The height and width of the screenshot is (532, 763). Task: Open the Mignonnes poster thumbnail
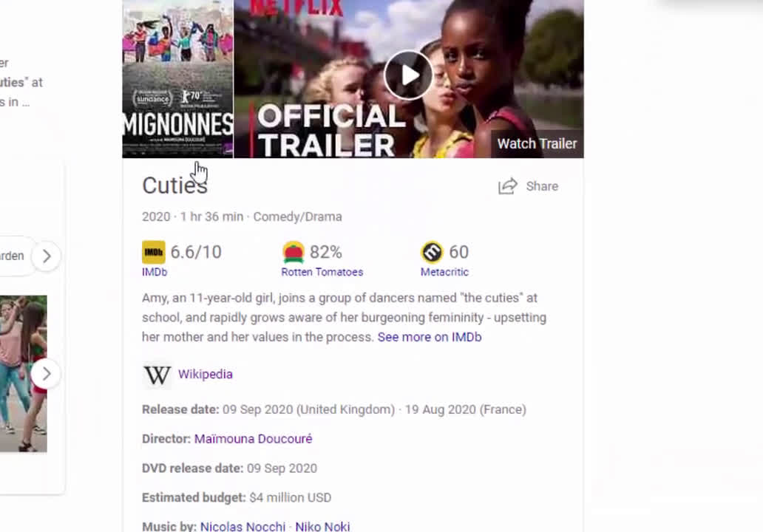pos(177,79)
